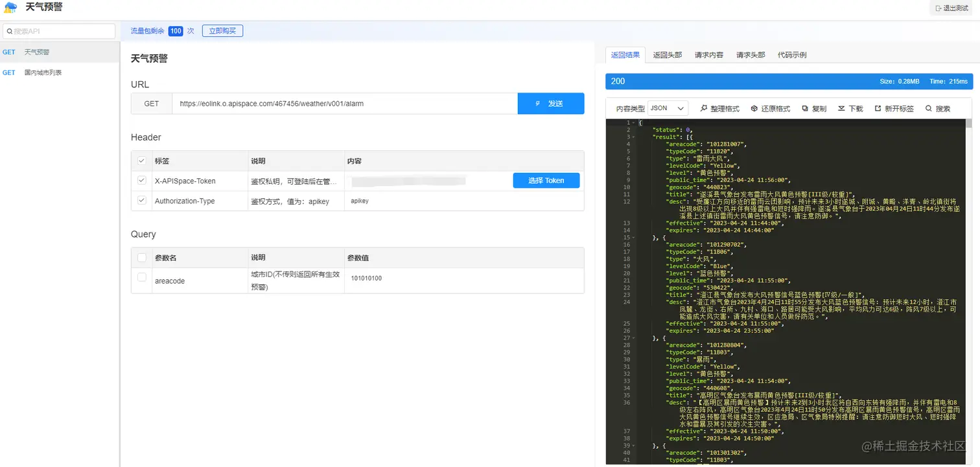The width and height of the screenshot is (980, 467).
Task: Click the send icon on the 发送 button
Action: point(537,104)
